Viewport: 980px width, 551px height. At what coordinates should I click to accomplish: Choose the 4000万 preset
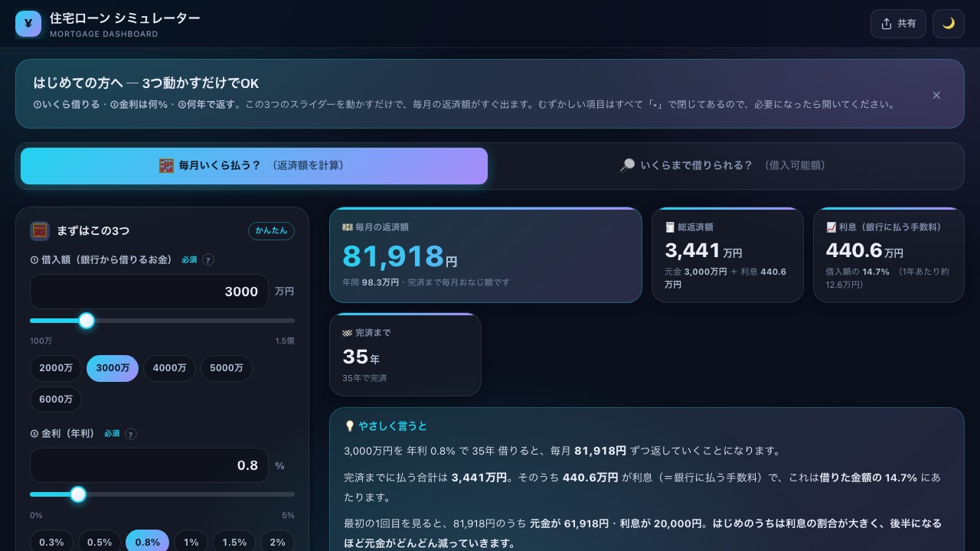point(169,368)
